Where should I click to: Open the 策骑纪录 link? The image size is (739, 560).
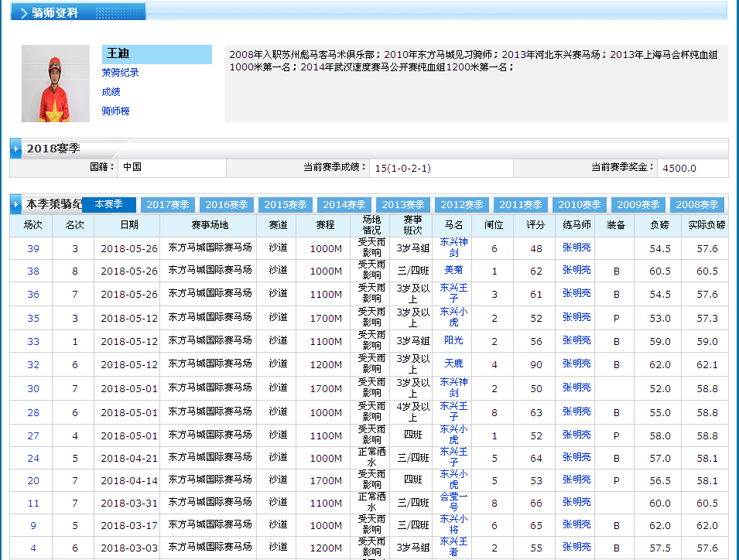(x=120, y=73)
